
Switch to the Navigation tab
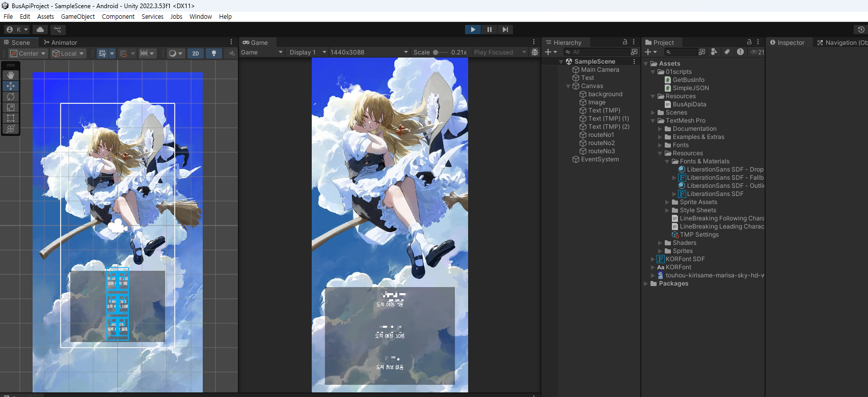[x=842, y=43]
